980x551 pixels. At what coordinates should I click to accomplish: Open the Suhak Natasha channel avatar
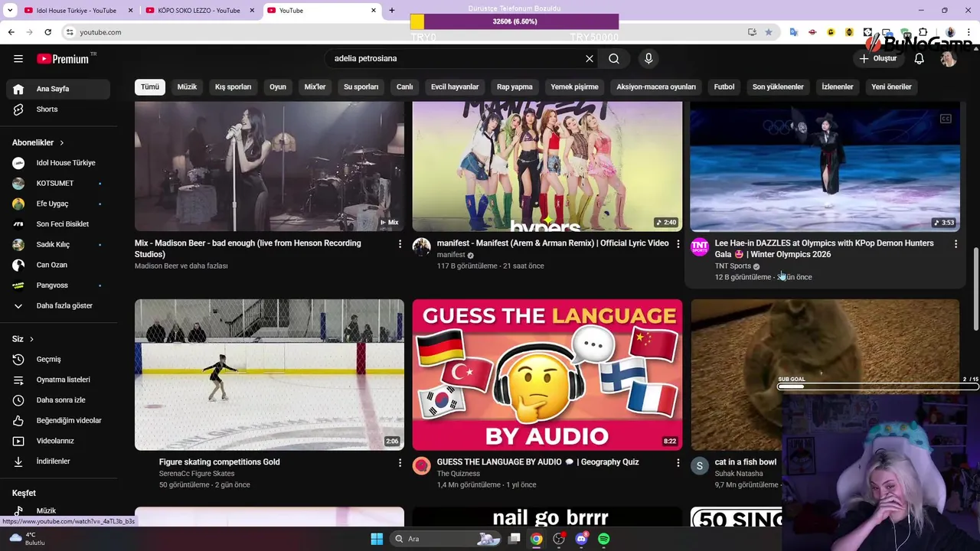pyautogui.click(x=700, y=465)
